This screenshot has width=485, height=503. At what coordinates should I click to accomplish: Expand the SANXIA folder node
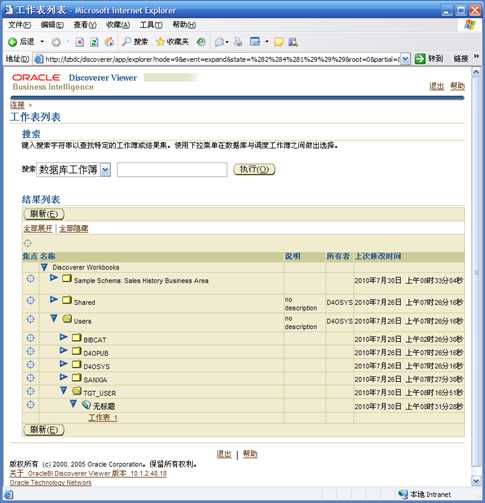(x=64, y=377)
